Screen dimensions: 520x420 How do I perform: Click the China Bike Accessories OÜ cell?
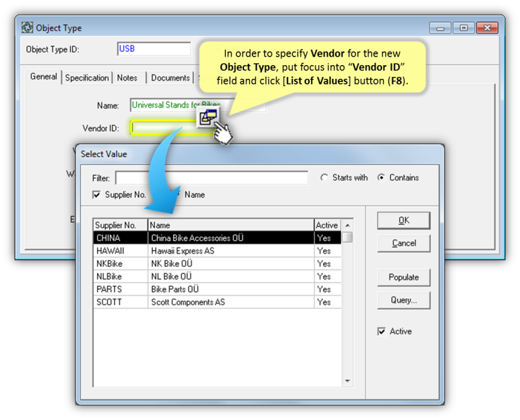231,238
